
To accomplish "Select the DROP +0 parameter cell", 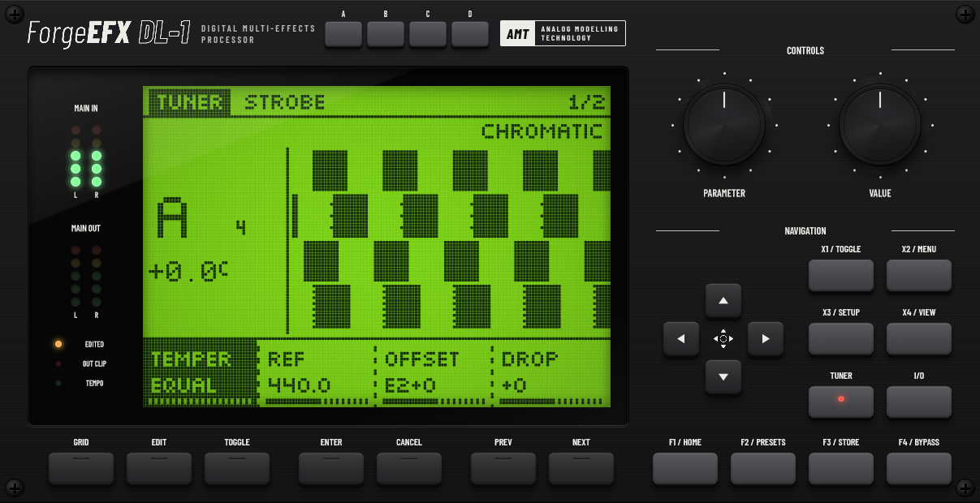I will coord(552,372).
